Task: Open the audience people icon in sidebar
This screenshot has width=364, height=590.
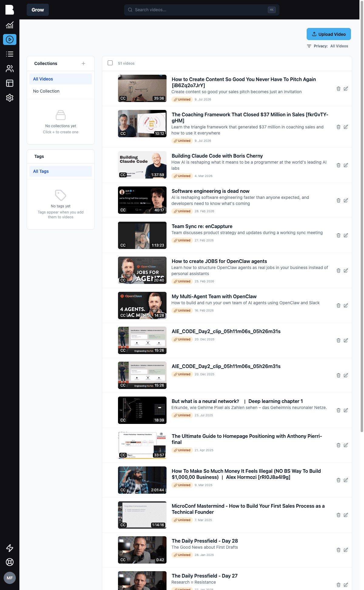Action: coord(10,69)
